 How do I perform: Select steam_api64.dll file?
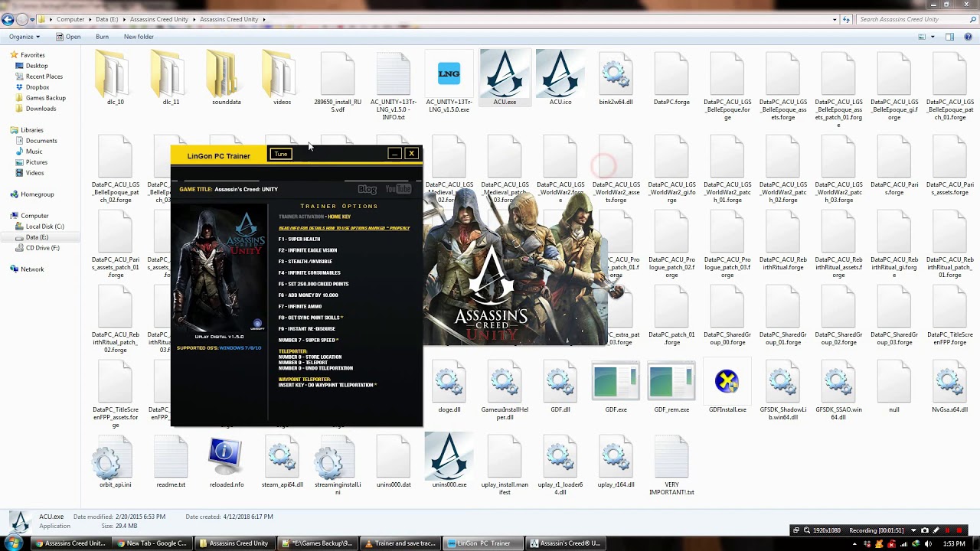[282, 461]
